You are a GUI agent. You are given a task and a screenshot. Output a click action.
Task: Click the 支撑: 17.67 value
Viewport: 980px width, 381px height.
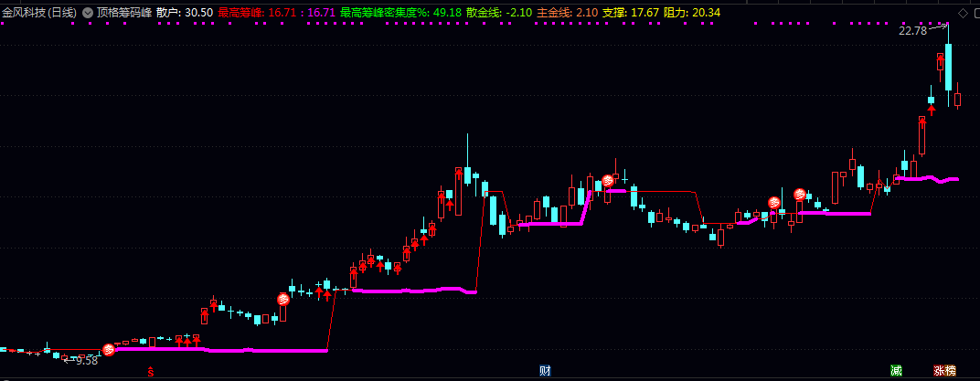pyautogui.click(x=630, y=13)
